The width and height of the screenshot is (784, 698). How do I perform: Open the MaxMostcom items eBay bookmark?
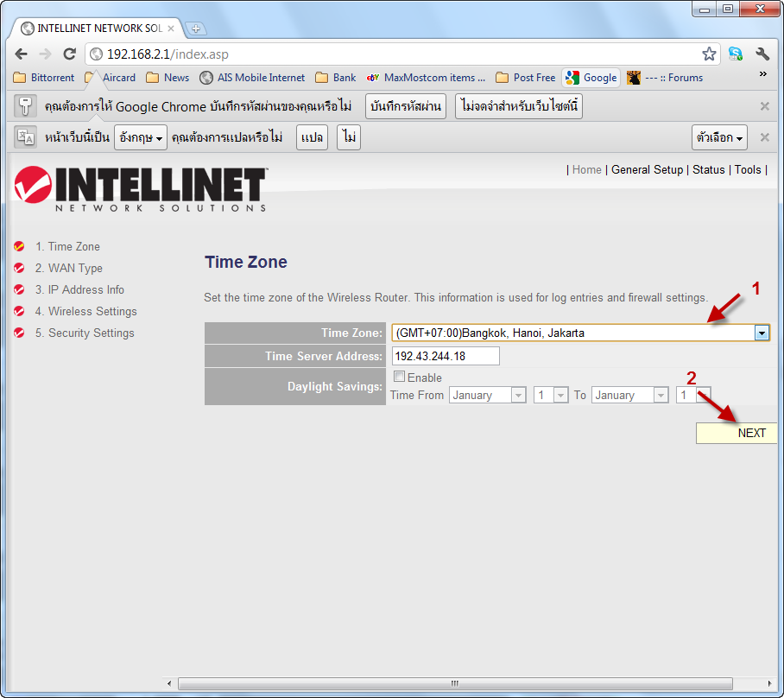pyautogui.click(x=426, y=78)
